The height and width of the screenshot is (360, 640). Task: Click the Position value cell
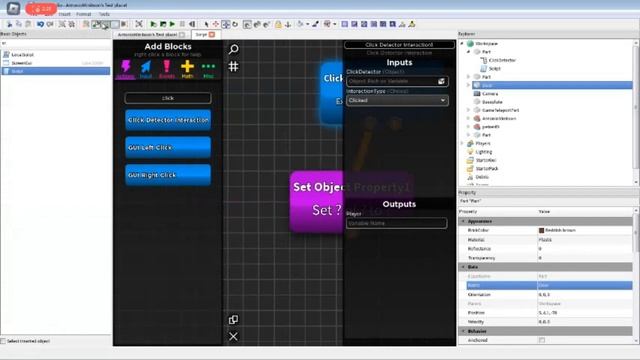pos(584,313)
